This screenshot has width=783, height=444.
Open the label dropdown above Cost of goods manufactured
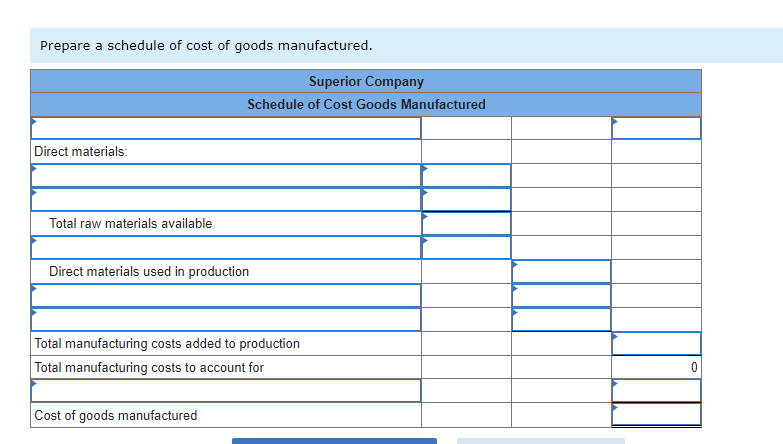[x=226, y=391]
